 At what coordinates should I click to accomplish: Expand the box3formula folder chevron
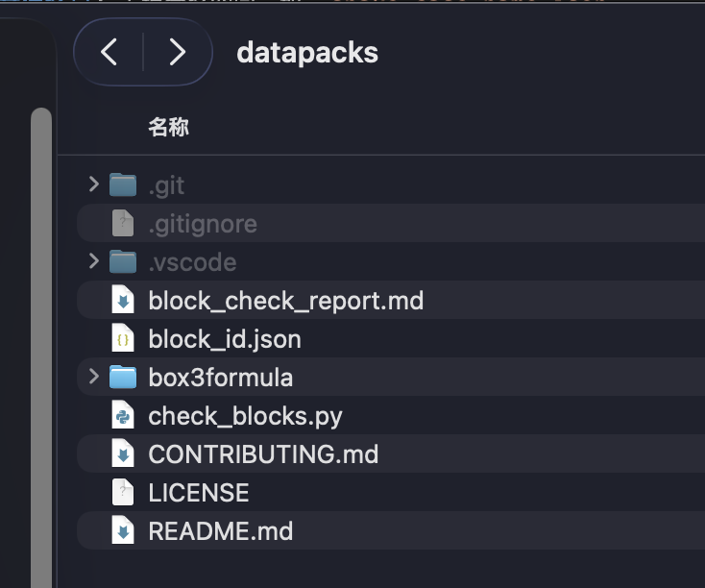[x=93, y=377]
